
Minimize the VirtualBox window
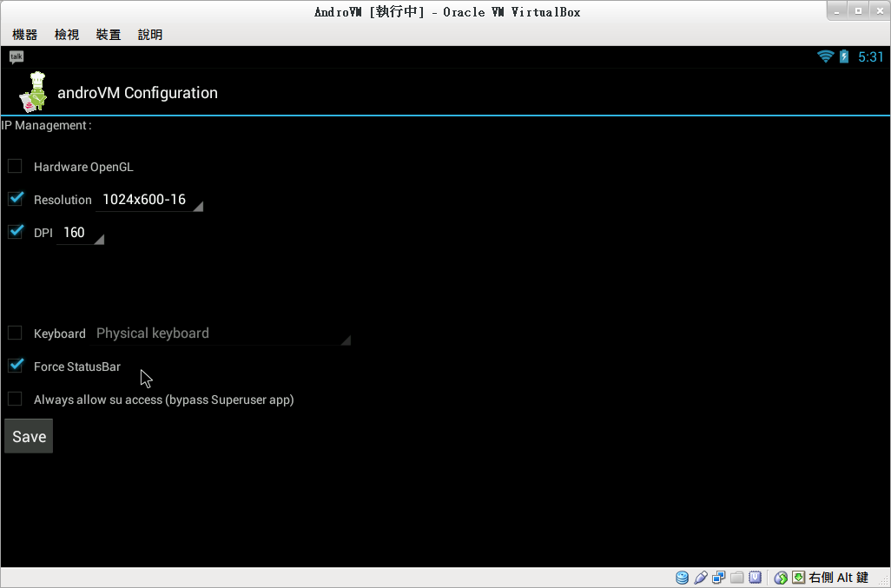[x=837, y=10]
